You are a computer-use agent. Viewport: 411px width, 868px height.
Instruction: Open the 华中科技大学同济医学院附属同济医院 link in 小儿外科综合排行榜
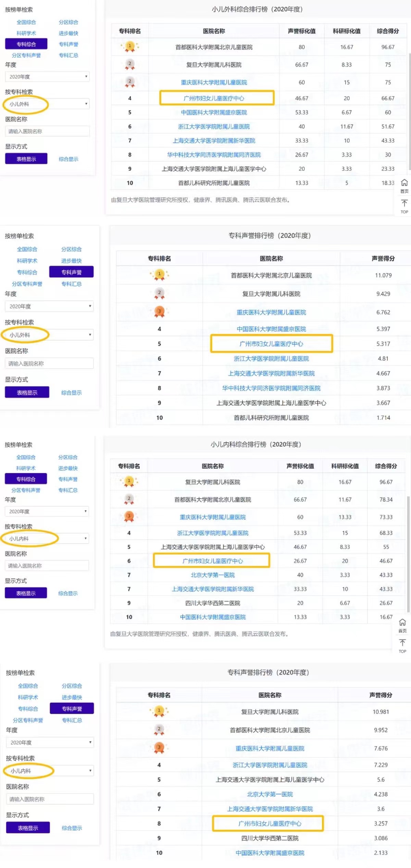coord(214,155)
